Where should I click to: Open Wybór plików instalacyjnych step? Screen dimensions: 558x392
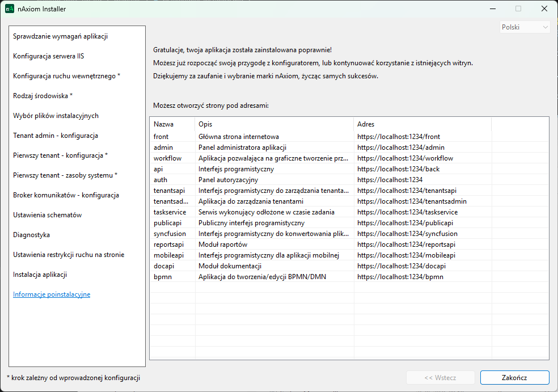click(x=56, y=116)
